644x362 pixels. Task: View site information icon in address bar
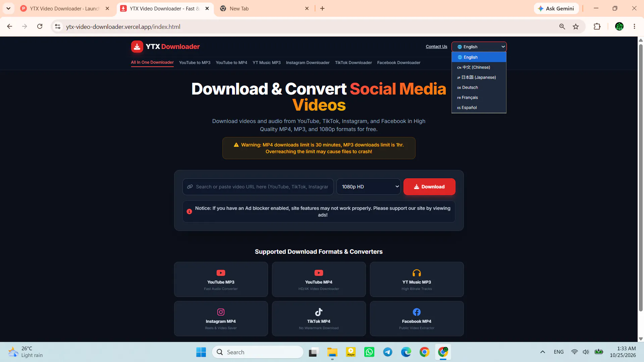point(58,26)
